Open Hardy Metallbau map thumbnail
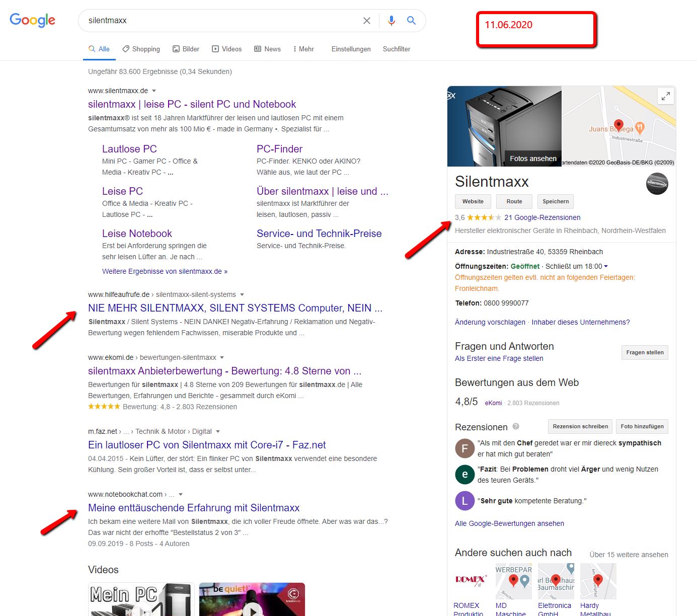The width and height of the screenshot is (697, 616). [598, 581]
